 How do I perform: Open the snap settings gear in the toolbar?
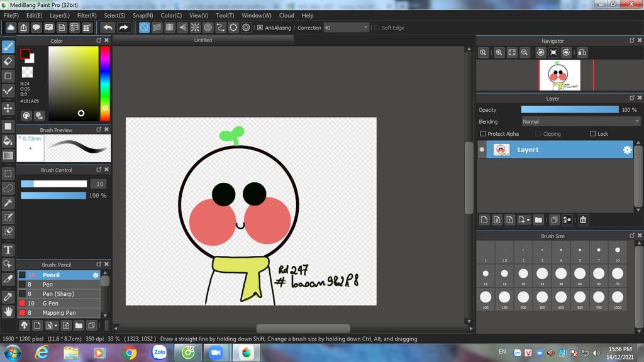tap(246, 28)
